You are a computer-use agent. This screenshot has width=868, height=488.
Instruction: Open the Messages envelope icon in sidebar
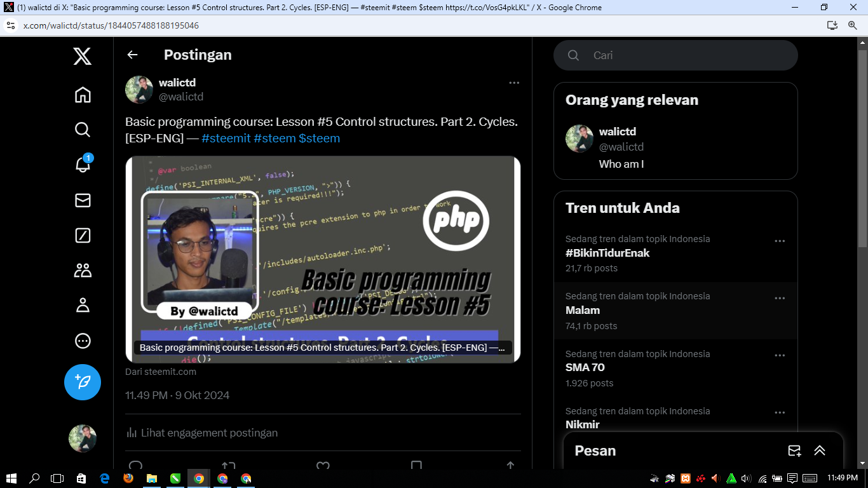tap(83, 200)
